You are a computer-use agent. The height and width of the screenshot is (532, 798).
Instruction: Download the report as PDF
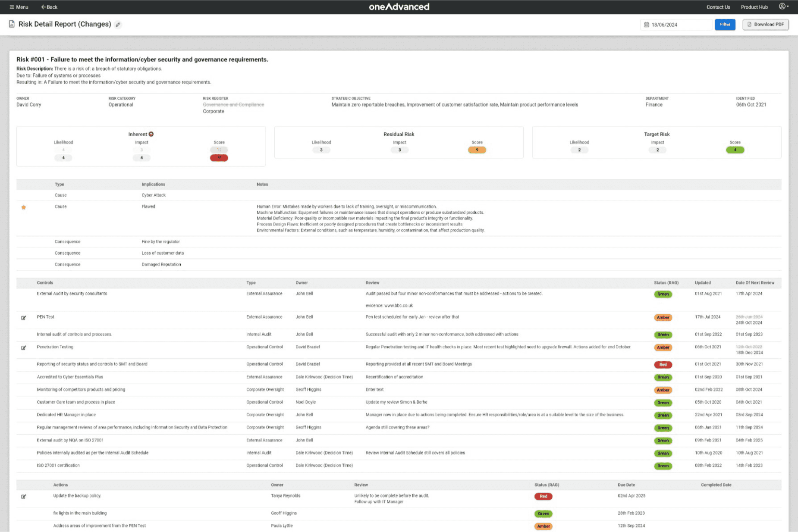click(765, 25)
